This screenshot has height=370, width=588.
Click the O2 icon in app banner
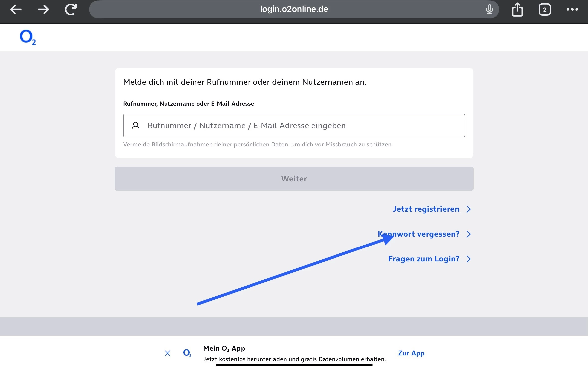click(x=187, y=353)
